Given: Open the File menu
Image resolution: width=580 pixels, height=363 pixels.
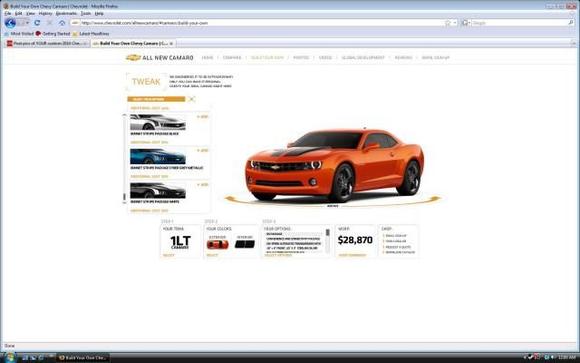Looking at the screenshot, I should 7,13.
